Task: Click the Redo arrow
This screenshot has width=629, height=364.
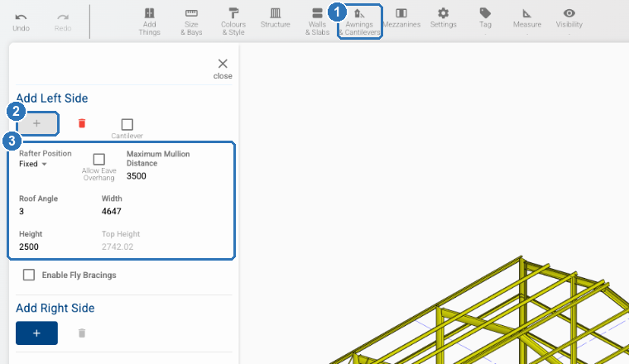Action: point(63,22)
